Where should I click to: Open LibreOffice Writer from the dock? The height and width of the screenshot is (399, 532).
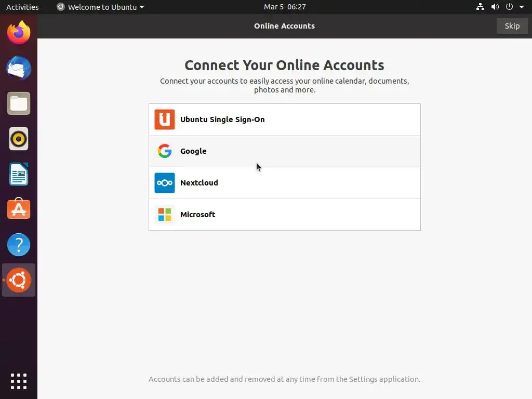tap(19, 174)
